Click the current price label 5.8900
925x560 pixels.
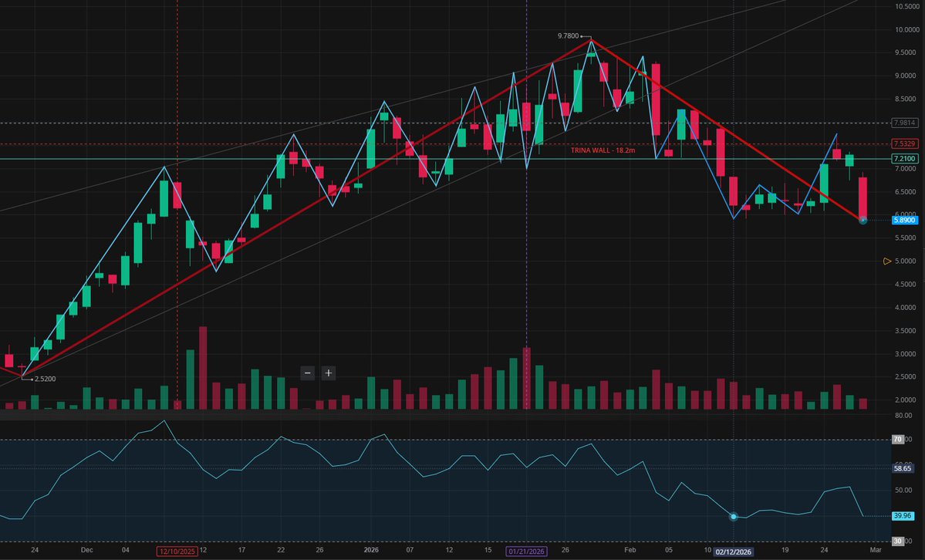click(x=905, y=220)
